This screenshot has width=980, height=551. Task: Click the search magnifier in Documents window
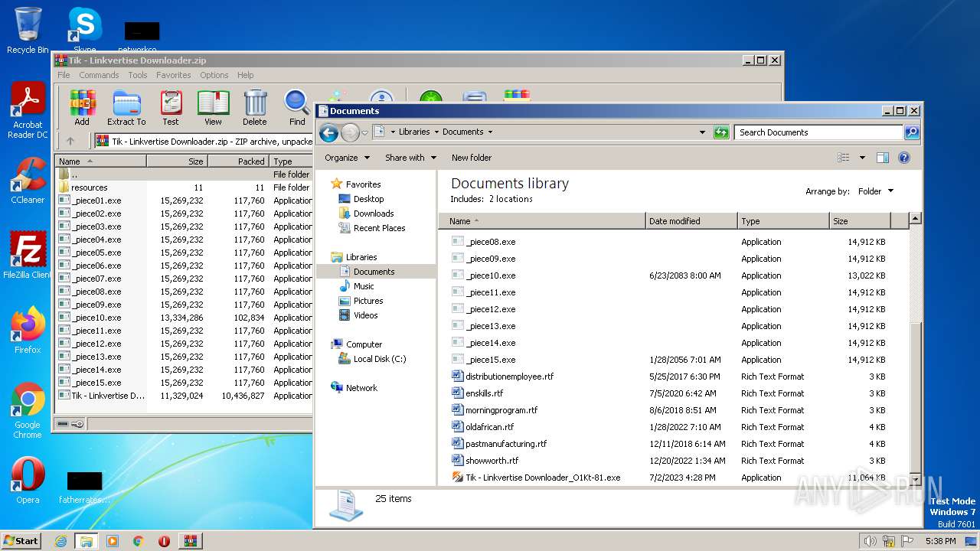point(911,132)
